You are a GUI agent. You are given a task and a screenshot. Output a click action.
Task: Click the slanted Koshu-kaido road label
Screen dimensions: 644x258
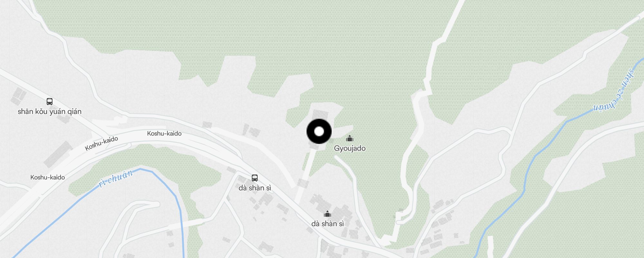tap(101, 143)
